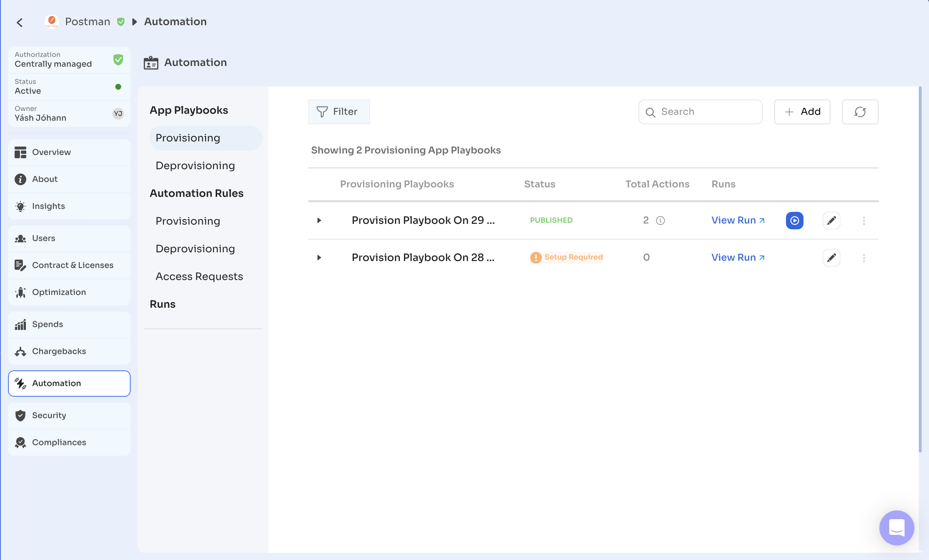Select Deprovisioning under Automation Rules
The image size is (929, 560).
pos(195,249)
